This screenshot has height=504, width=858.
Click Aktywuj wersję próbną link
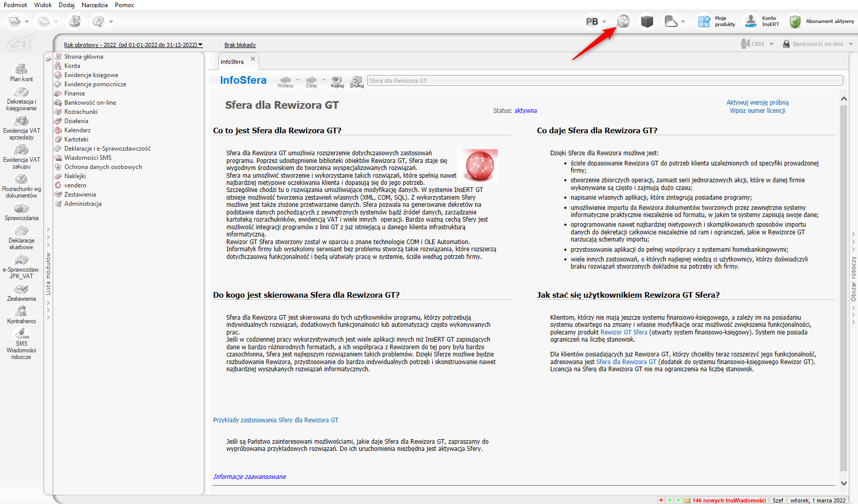pos(757,103)
